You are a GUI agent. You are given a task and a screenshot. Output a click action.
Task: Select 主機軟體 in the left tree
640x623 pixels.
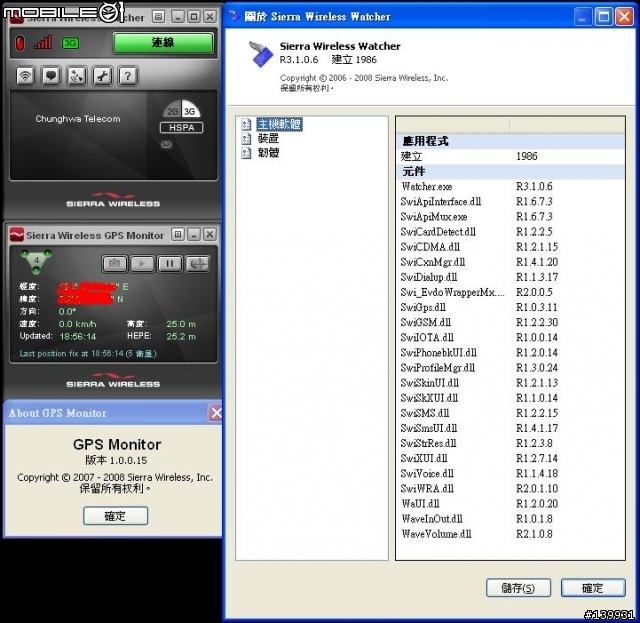click(x=279, y=124)
